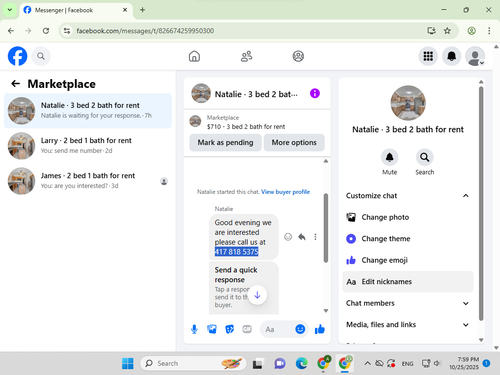The width and height of the screenshot is (500, 375).
Task: Open Chrome three-dot menu
Action: coord(489,31)
